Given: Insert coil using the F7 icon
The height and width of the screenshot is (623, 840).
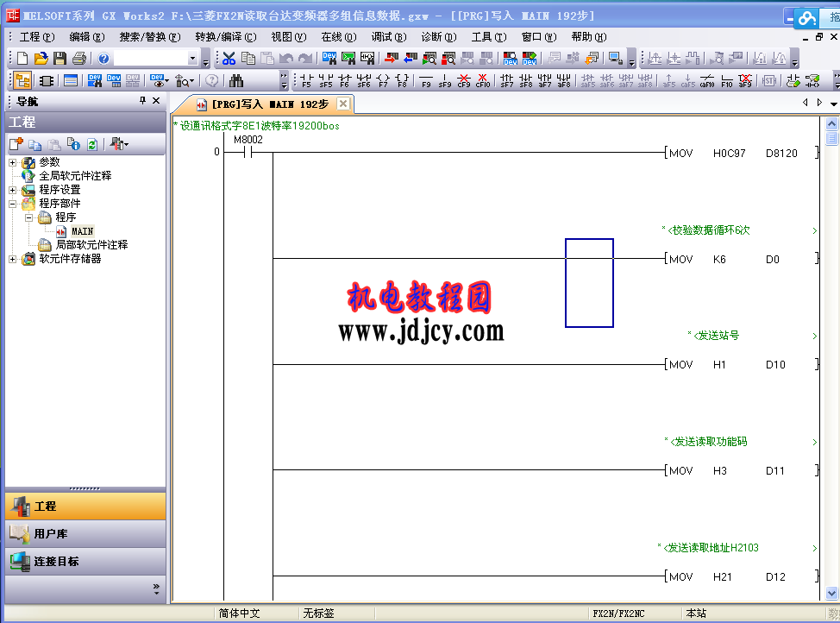Looking at the screenshot, I should click(383, 81).
